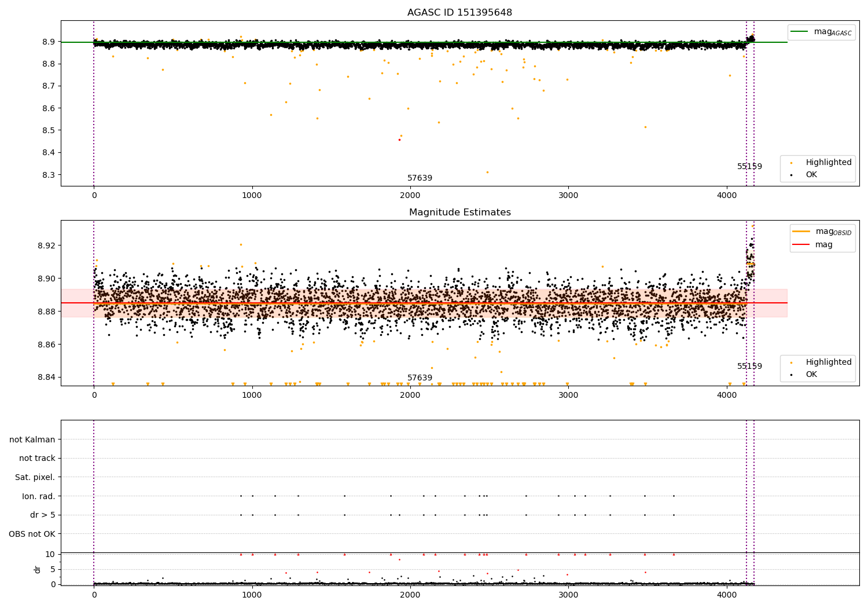Select the 'dr > 5' axis label
The image size is (868, 608).
[42, 515]
